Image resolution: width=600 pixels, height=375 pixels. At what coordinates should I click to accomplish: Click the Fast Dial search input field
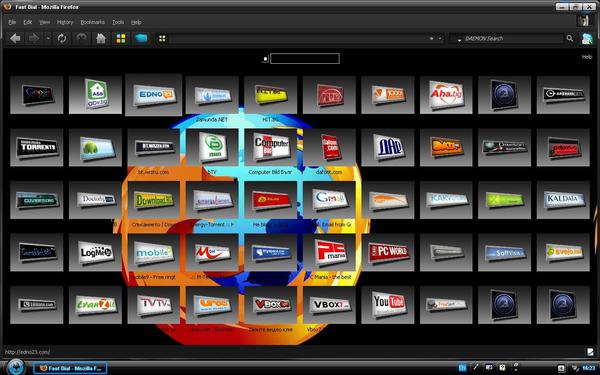(x=305, y=59)
